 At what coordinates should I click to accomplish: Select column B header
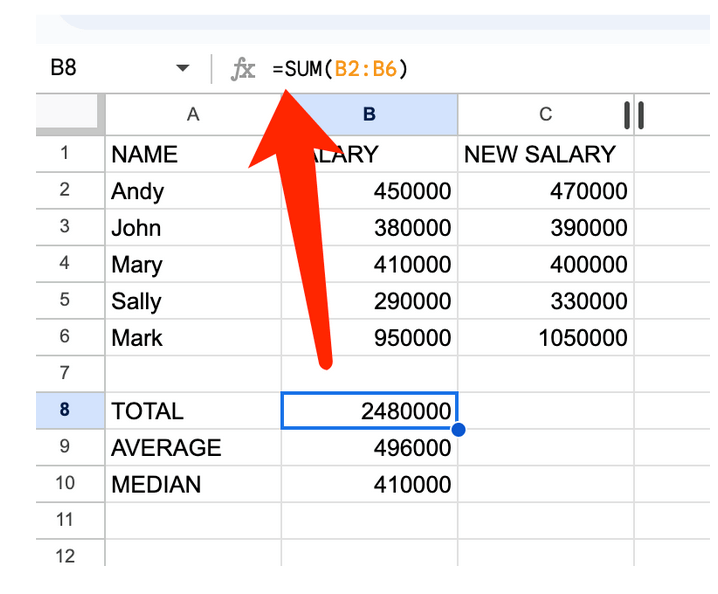[x=369, y=114]
